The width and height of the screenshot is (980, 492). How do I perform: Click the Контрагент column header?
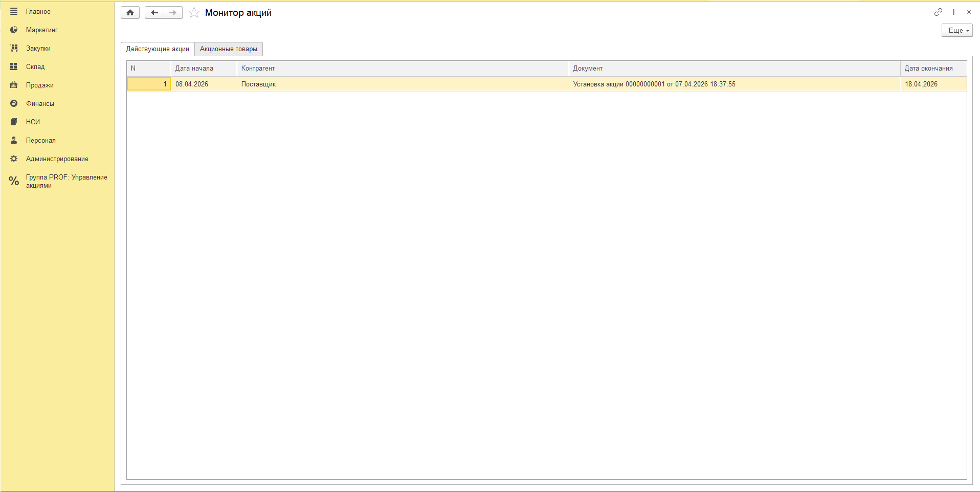258,69
